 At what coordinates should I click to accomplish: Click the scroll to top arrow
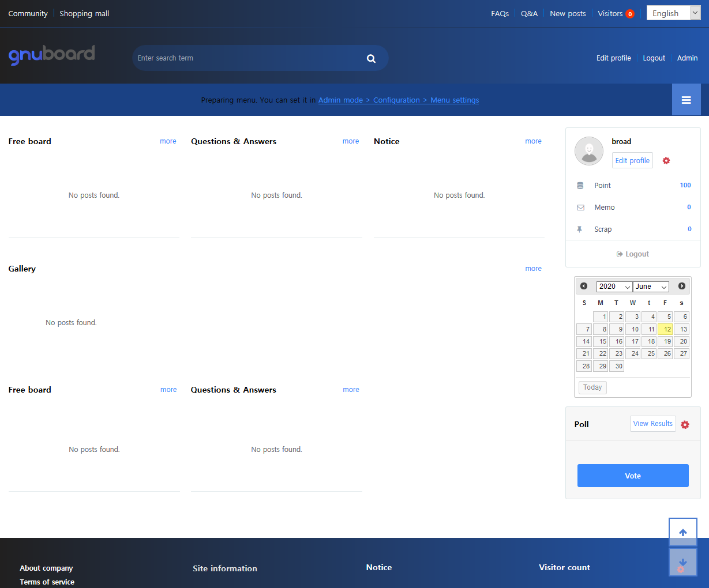pyautogui.click(x=683, y=532)
